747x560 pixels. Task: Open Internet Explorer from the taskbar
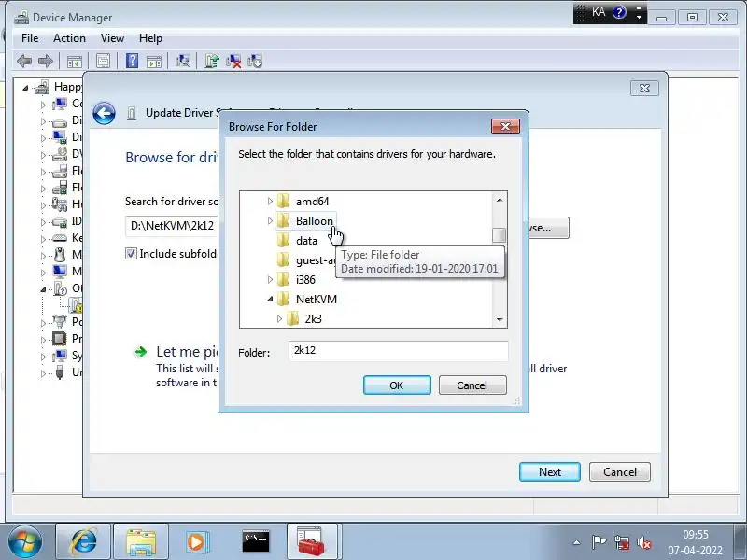tap(83, 541)
